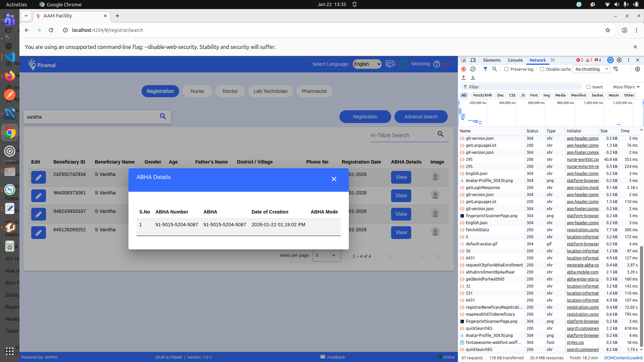The width and height of the screenshot is (644, 362).
Task: Select the Nurse role tab
Action: tap(197, 91)
